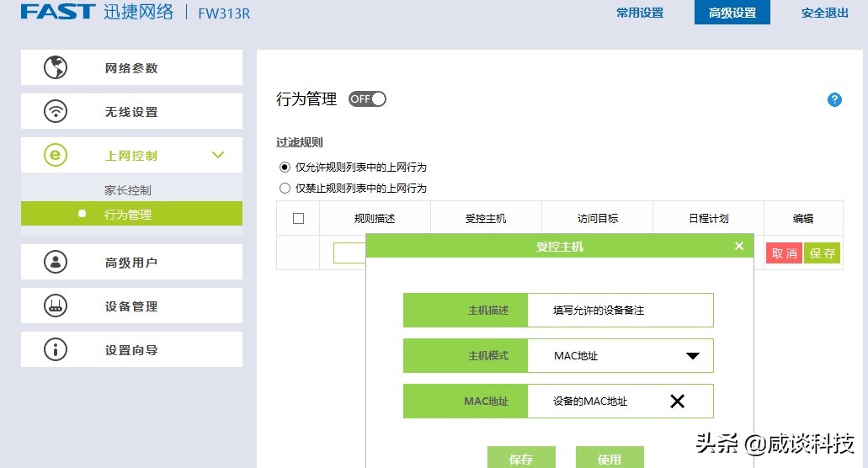
Task: Click the user icon for 高级用户
Action: [56, 262]
